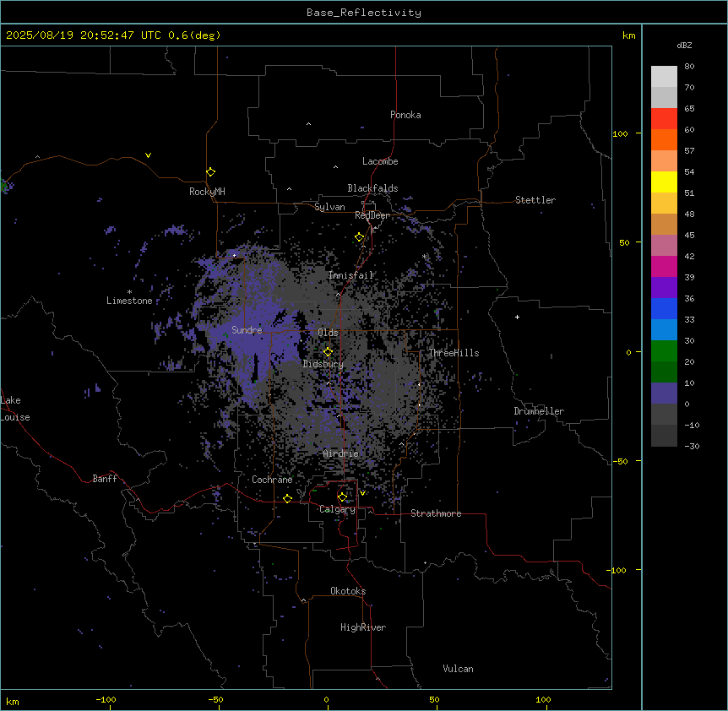
Task: Click the yellow V marker northwest of RockyMH
Action: pos(148,155)
